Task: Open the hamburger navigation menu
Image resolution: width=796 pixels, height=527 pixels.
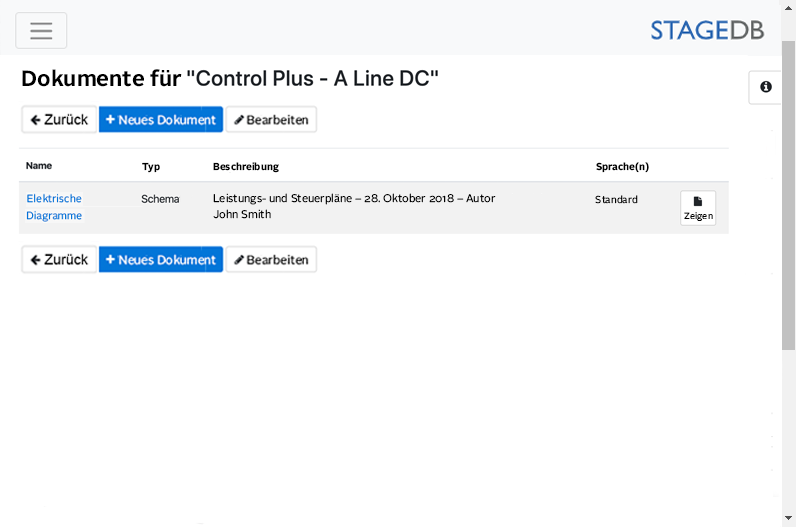Action: point(41,30)
